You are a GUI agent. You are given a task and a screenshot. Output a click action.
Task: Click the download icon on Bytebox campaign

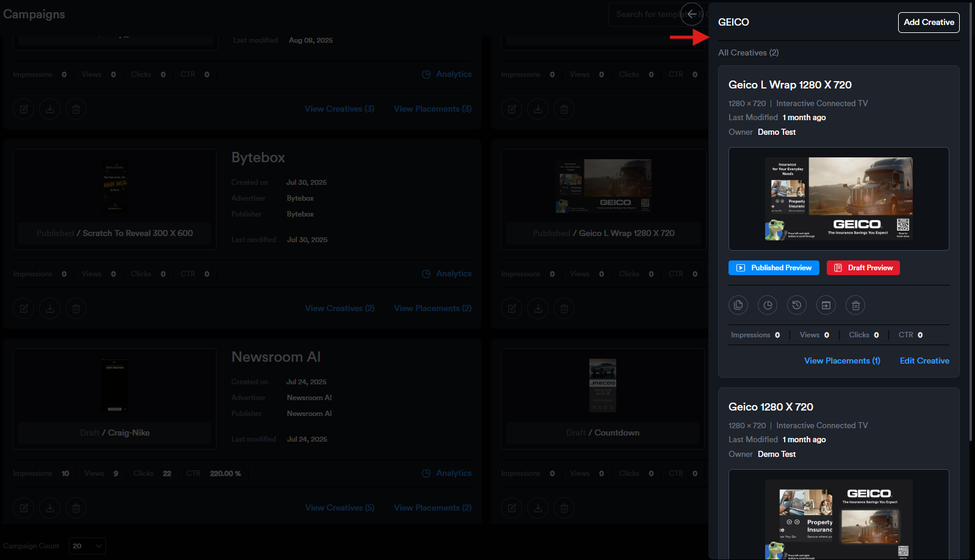[50, 309]
